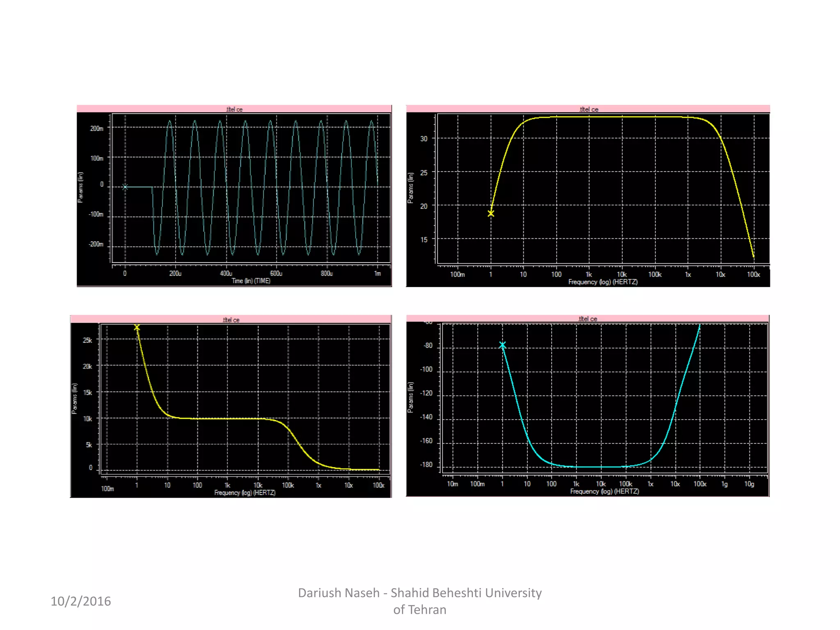Select the cyan phase response plot
Viewport: 840px width, 630px height.
pyautogui.click(x=604, y=398)
